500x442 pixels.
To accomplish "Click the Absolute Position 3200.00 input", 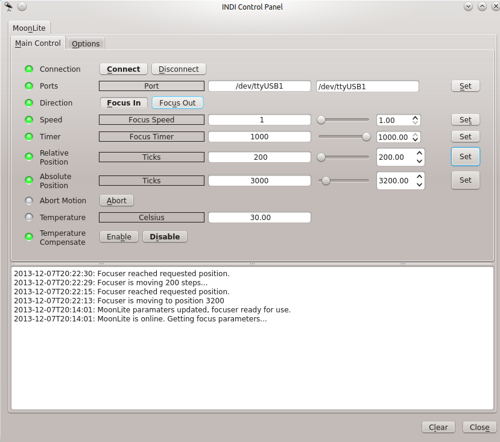I will [x=400, y=181].
